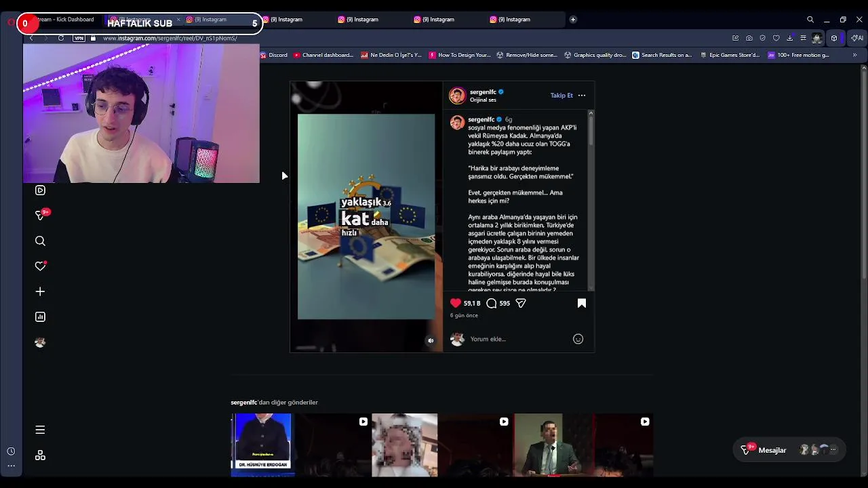Open Notifications via the sidebar heart icon
The image size is (868, 488).
pyautogui.click(x=40, y=266)
